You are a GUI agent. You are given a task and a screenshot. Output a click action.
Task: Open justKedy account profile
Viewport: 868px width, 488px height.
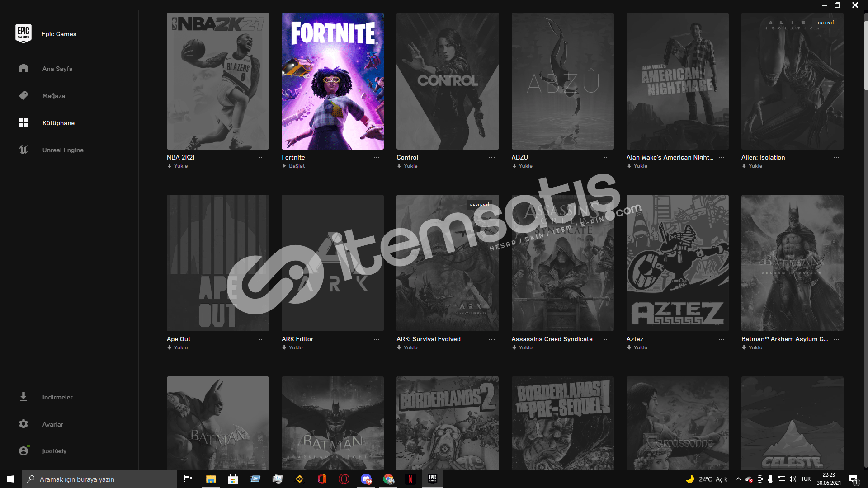pos(54,451)
